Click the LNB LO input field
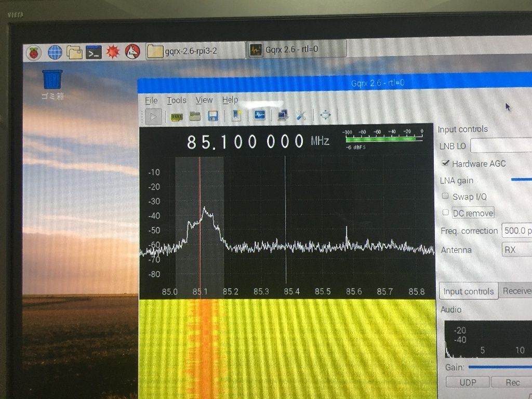Viewport: 532px width, 399px height. tap(501, 146)
